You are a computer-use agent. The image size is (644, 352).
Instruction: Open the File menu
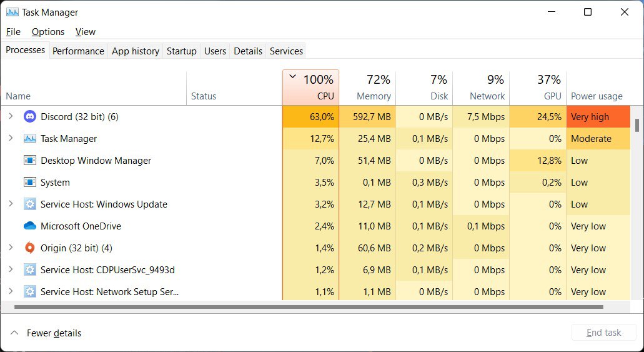click(x=13, y=32)
